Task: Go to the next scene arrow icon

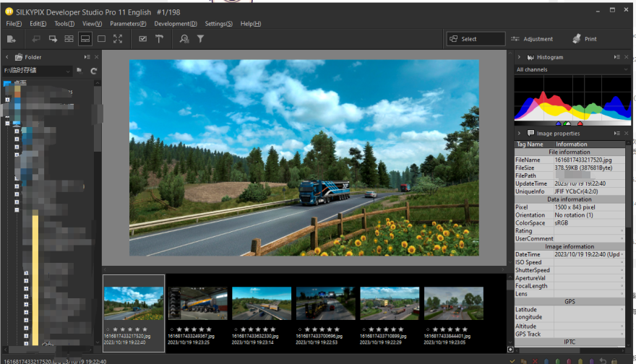Action: point(53,39)
